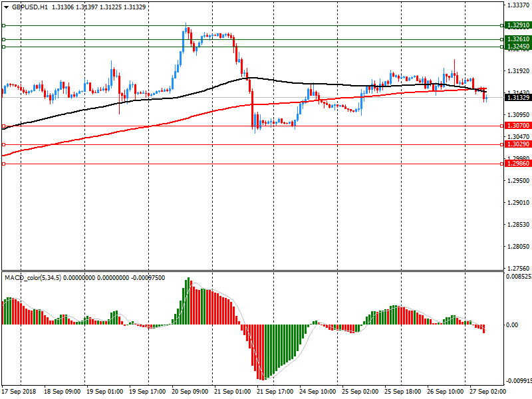
Task: Click the MACD_color(5,34,5) indicator label
Action: tap(33, 277)
